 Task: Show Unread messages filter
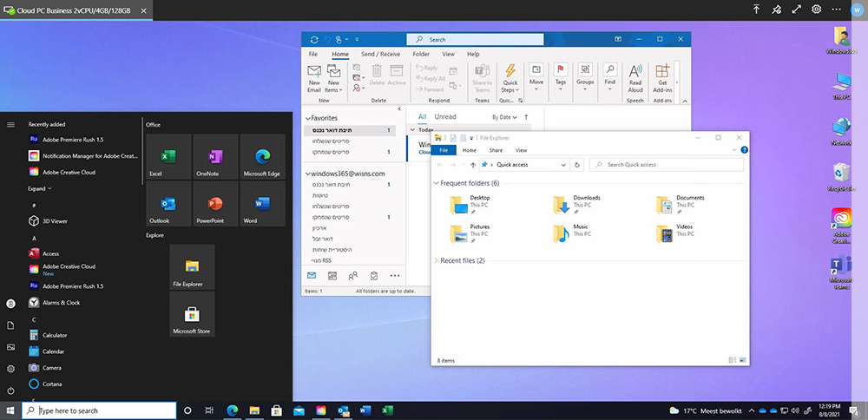coord(445,117)
